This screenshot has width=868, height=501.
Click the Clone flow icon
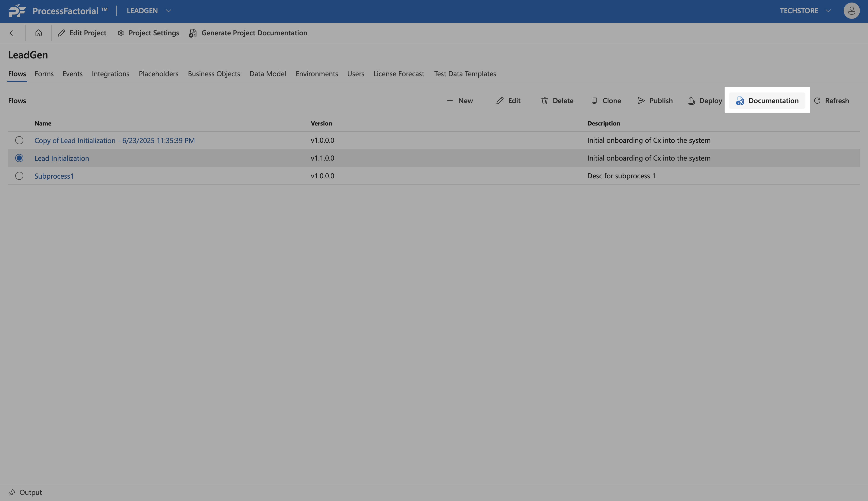pos(594,101)
